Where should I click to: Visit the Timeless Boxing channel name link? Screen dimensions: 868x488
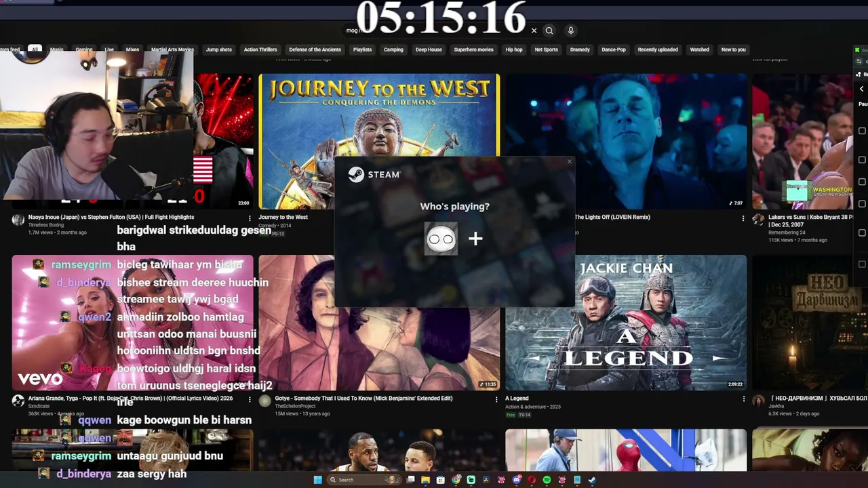45,224
